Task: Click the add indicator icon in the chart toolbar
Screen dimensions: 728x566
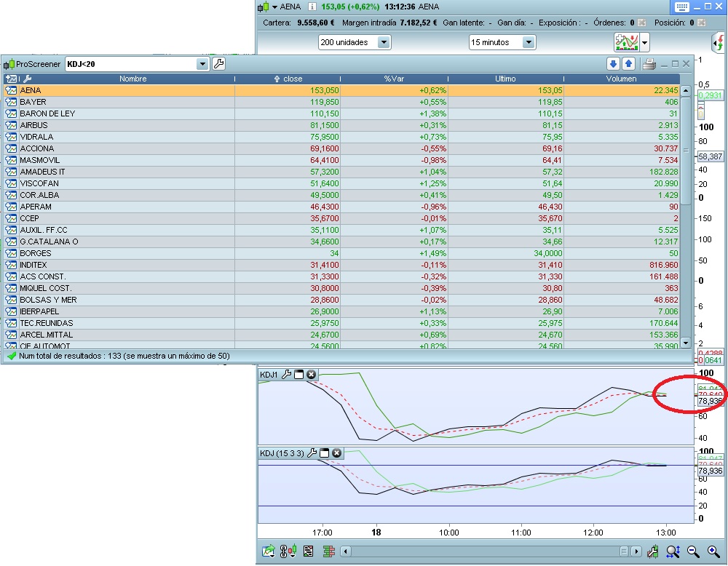Action: [x=626, y=42]
